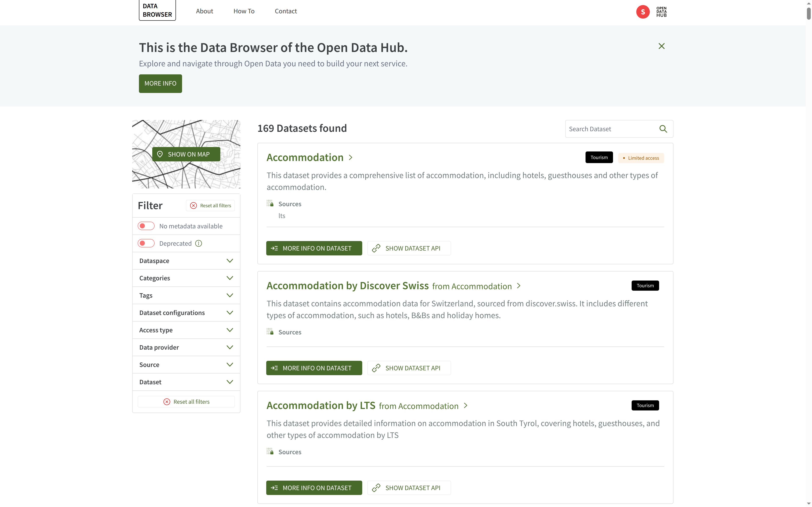This screenshot has width=812, height=507.
Task: Toggle No metadata available filter
Action: coord(146,226)
